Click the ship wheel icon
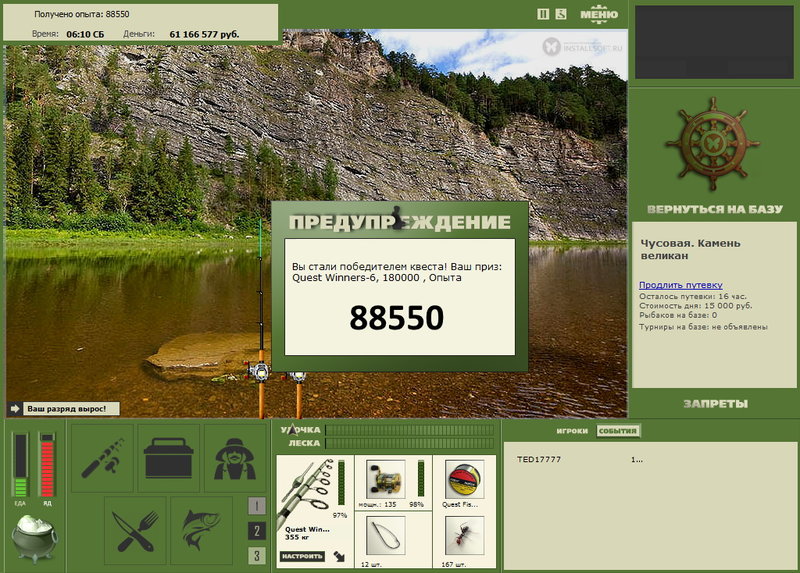This screenshot has height=573, width=800. tap(713, 145)
